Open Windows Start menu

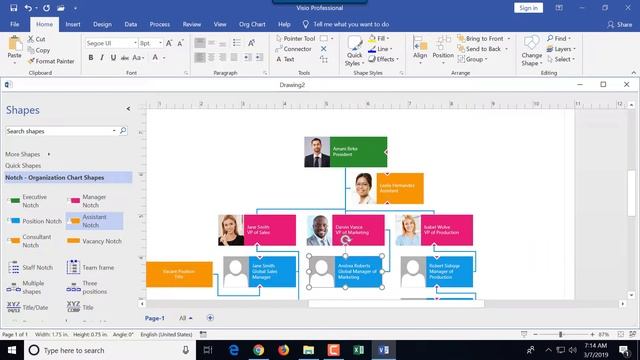click(12, 350)
